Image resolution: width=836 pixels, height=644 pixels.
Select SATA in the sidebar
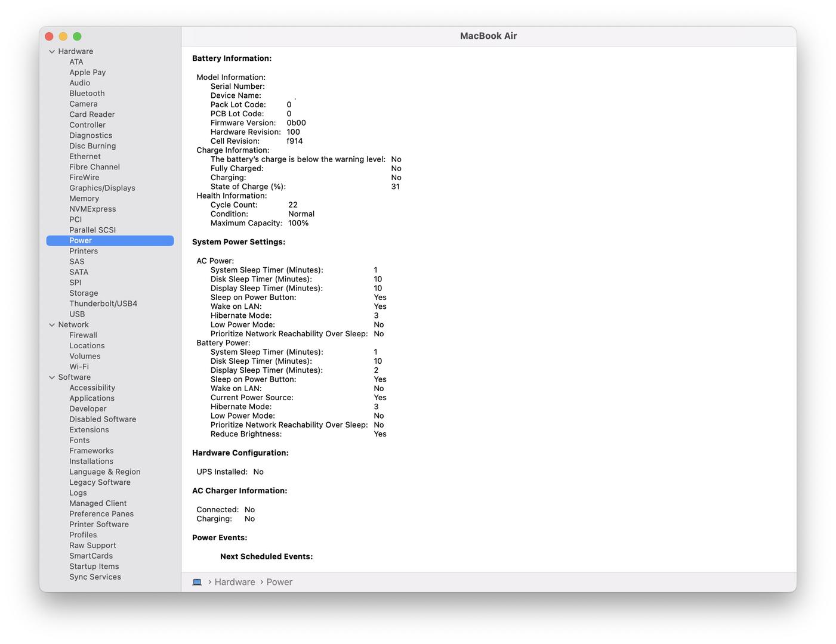pos(79,272)
